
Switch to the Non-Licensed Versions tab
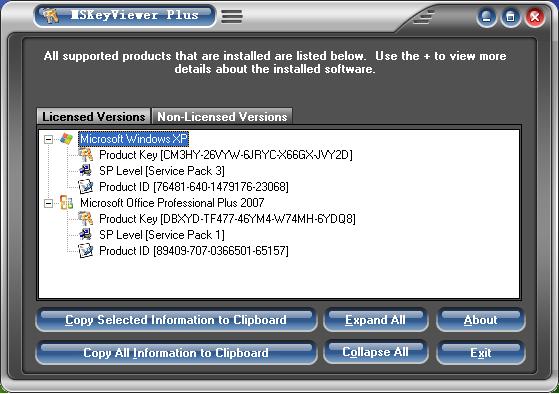(x=222, y=117)
